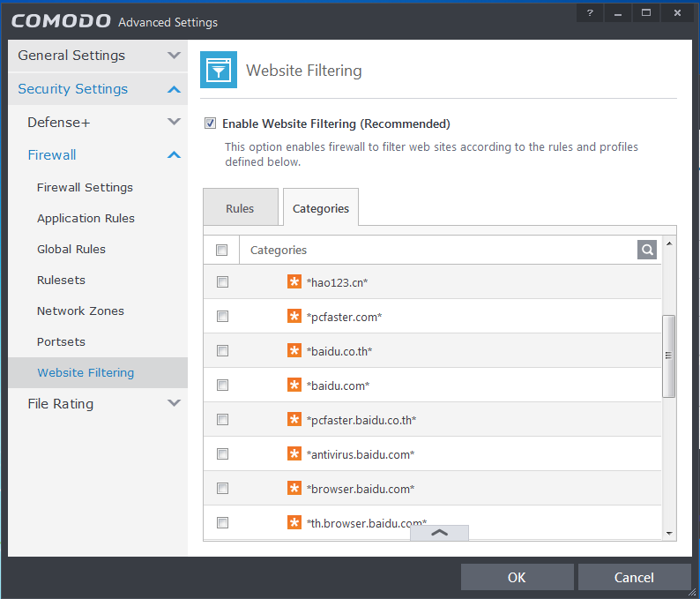Click the Categories column header
The width and height of the screenshot is (700, 599).
(x=278, y=250)
